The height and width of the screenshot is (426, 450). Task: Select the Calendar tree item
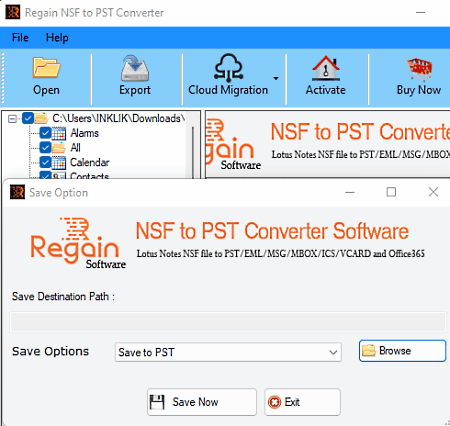pyautogui.click(x=90, y=162)
